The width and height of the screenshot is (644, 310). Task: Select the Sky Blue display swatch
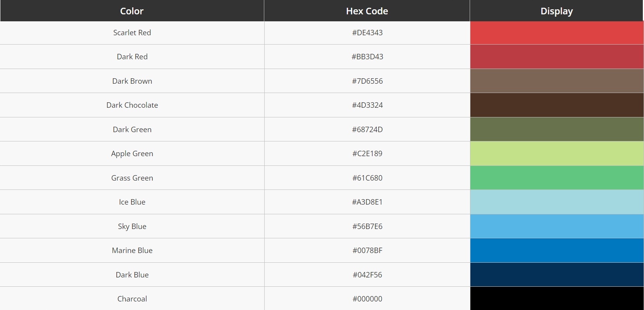[x=556, y=226]
